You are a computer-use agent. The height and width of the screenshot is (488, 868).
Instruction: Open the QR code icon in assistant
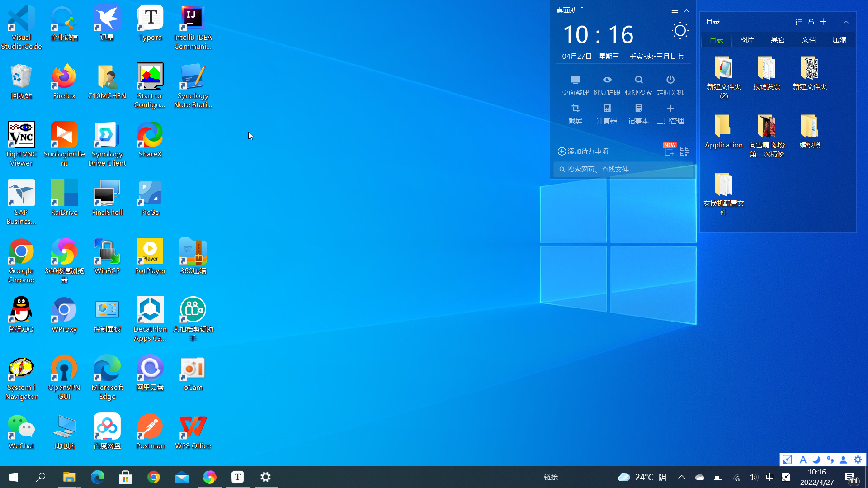pos(684,151)
